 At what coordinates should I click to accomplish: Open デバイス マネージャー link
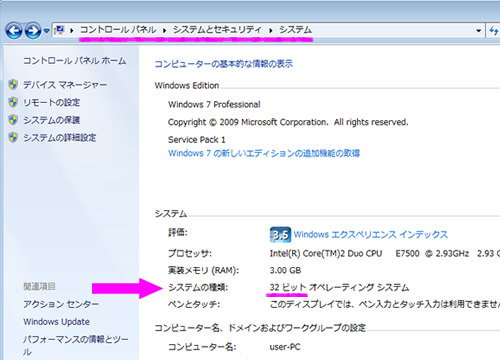65,85
